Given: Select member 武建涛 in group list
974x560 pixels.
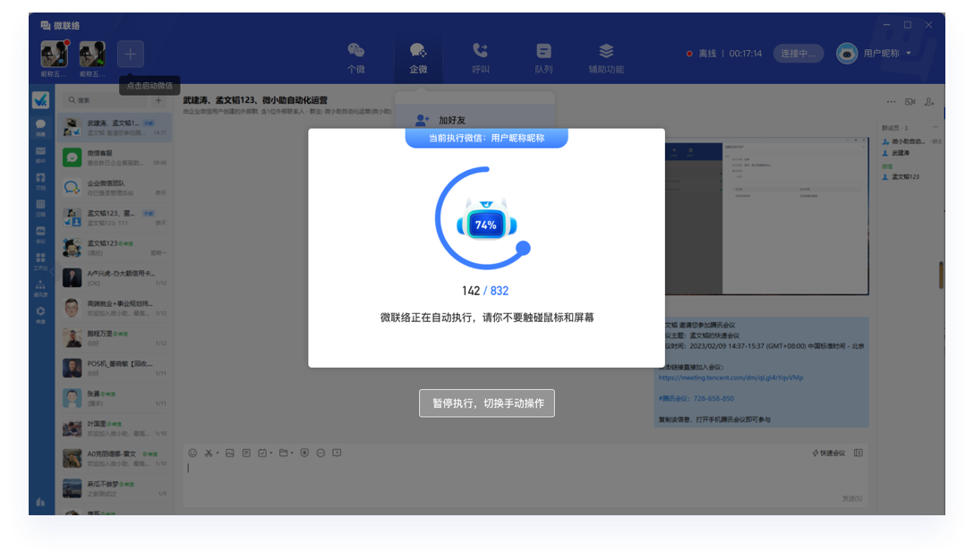Looking at the screenshot, I should (896, 153).
